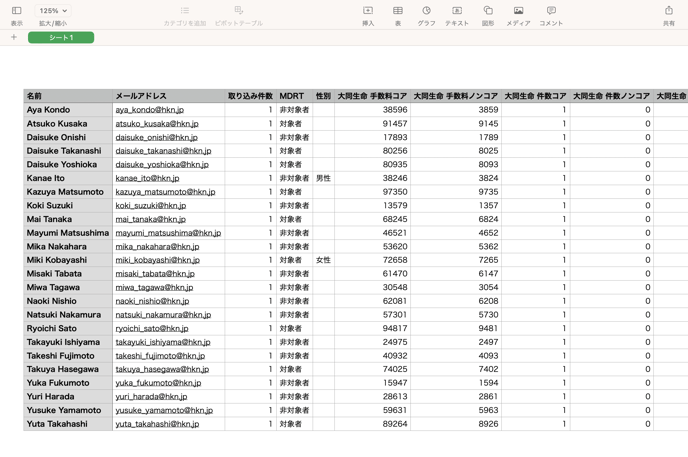Open the Media (メディア) icon
This screenshot has width=688, height=457.
pyautogui.click(x=518, y=11)
